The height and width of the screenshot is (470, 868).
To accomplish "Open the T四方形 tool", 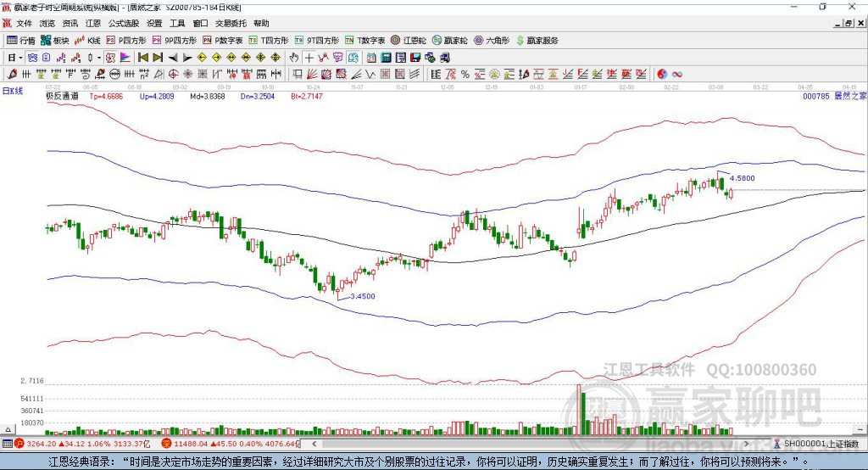I will click(269, 41).
